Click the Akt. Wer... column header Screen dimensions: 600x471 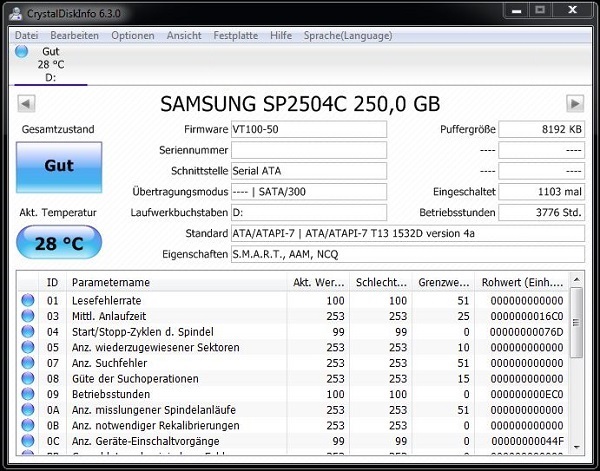click(x=318, y=282)
